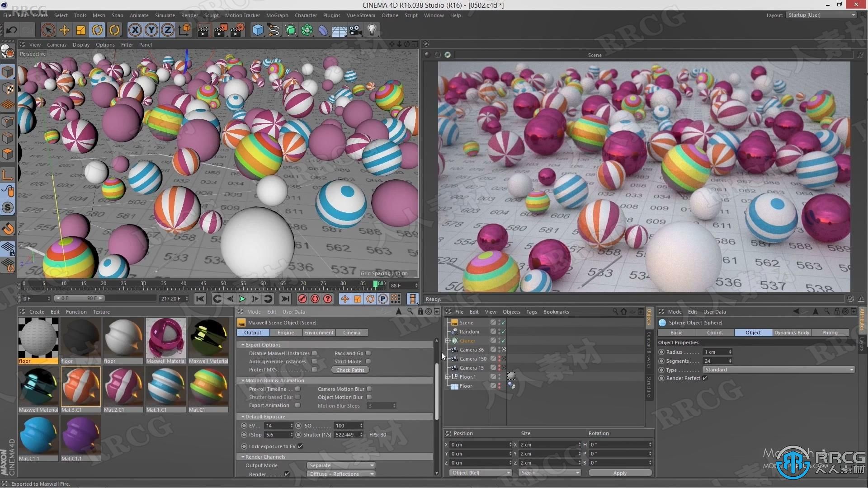Select the Mat.C1.1 purple material
Viewport: 868px width, 488px height.
click(x=81, y=438)
